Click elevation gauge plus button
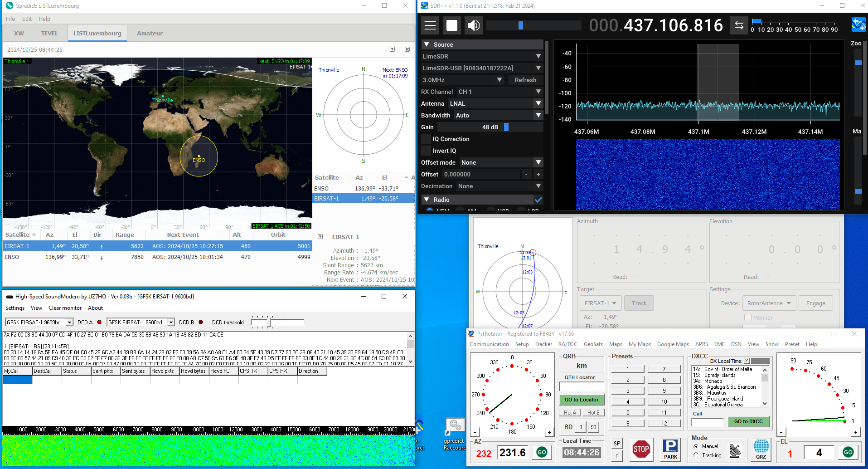Viewport: 868px width, 469px height. click(x=856, y=432)
